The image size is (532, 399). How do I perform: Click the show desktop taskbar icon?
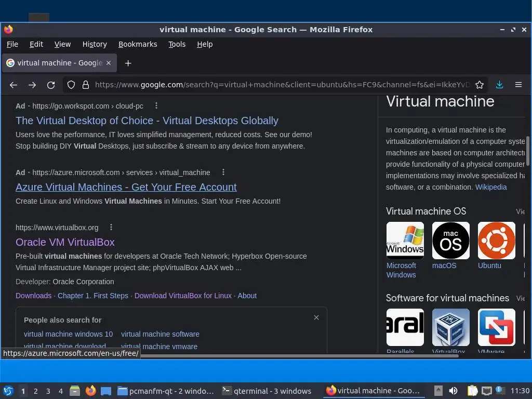tap(106, 391)
